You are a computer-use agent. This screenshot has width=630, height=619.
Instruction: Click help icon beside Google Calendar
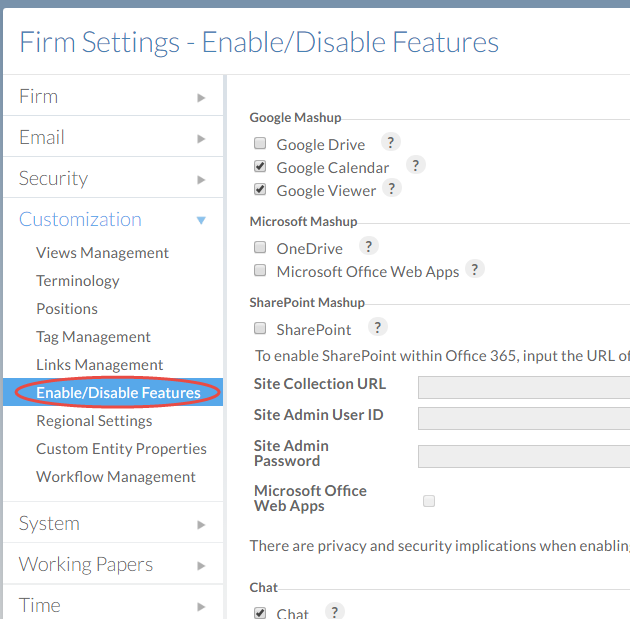[416, 166]
